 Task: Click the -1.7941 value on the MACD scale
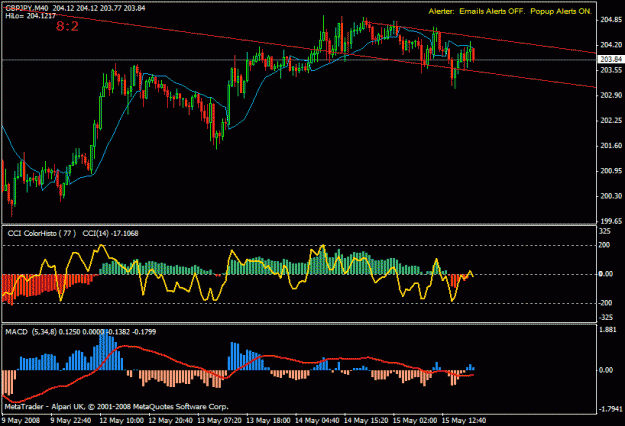tap(610, 409)
